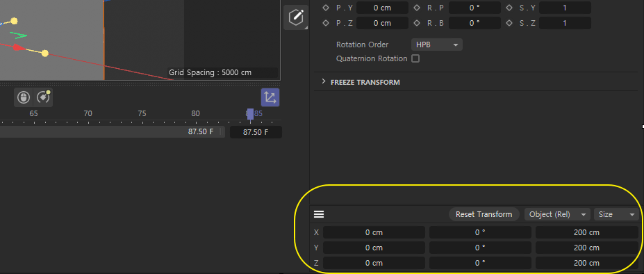Click the mouse icon above the timeline
This screenshot has height=274, width=644.
pyautogui.click(x=24, y=97)
